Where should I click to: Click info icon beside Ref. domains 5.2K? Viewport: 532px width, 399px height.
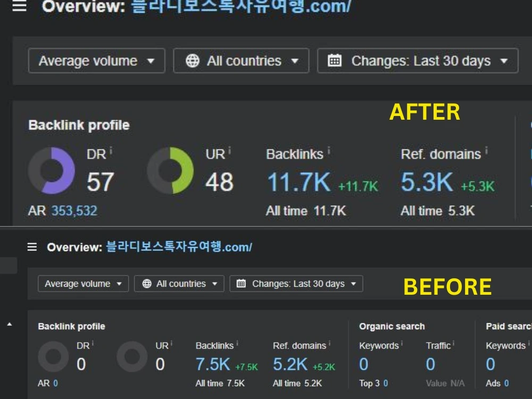click(329, 344)
